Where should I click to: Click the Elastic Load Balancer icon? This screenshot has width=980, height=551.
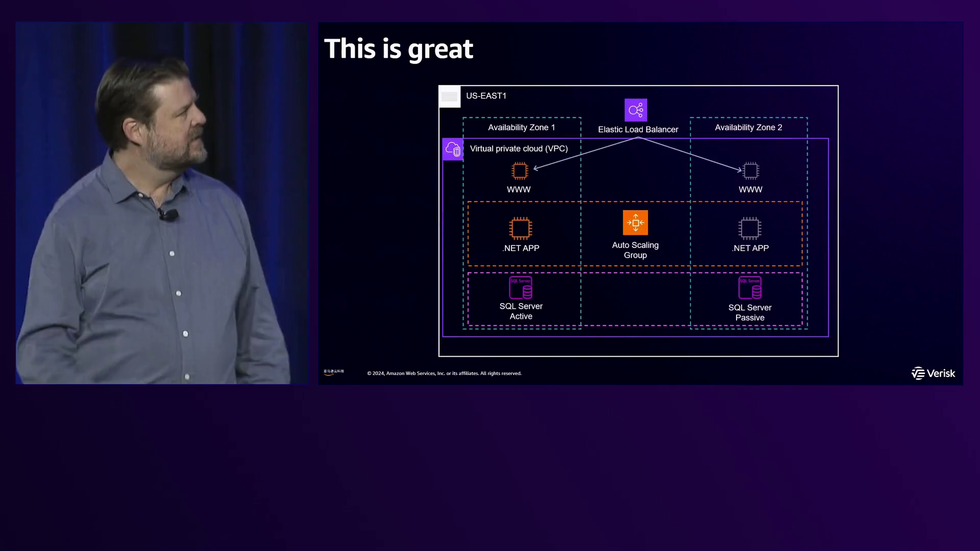pyautogui.click(x=635, y=110)
